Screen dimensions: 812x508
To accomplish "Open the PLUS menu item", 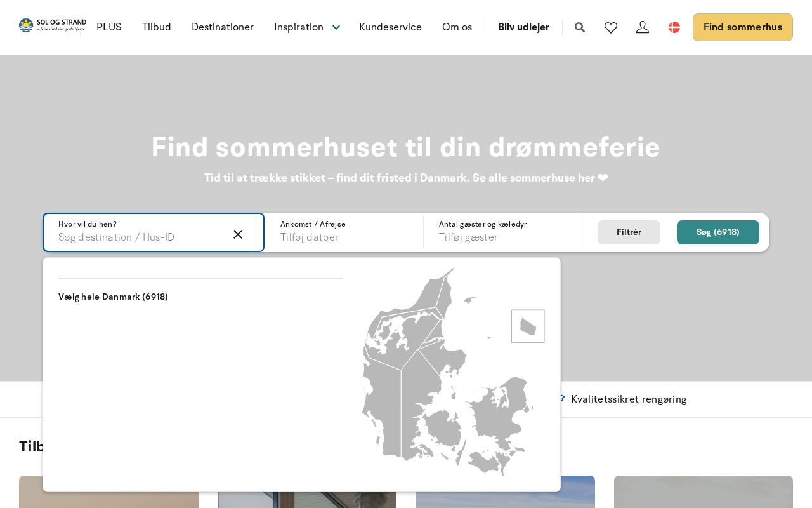I will (x=109, y=27).
